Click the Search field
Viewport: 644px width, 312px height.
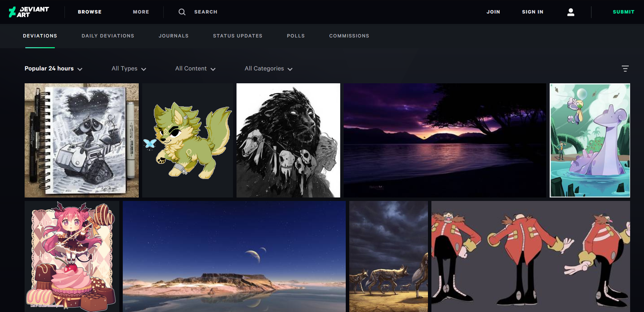coord(206,12)
